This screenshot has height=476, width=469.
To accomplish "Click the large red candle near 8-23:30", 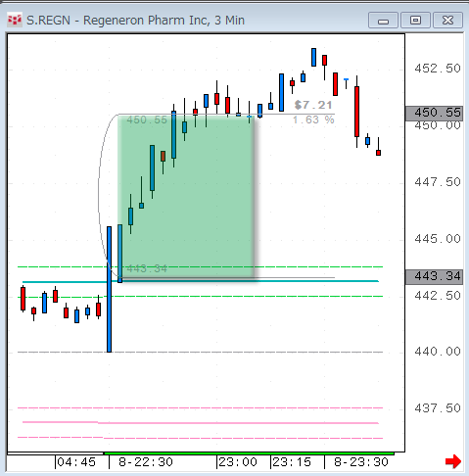I will pos(356,112).
